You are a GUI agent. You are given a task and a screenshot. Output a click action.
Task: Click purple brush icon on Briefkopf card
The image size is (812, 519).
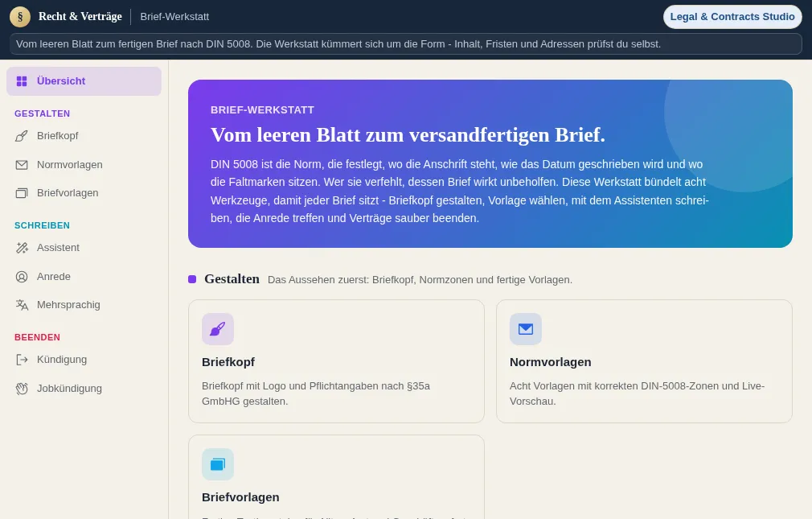coord(218,329)
